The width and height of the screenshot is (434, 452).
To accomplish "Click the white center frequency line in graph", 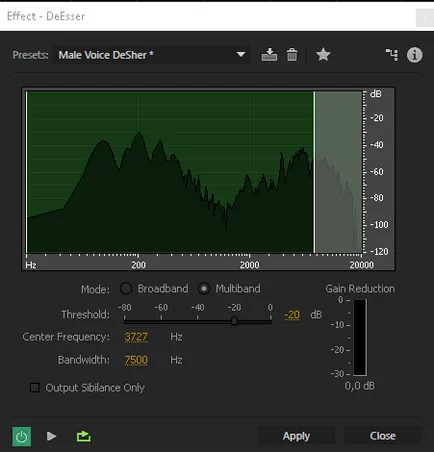I will point(314,172).
